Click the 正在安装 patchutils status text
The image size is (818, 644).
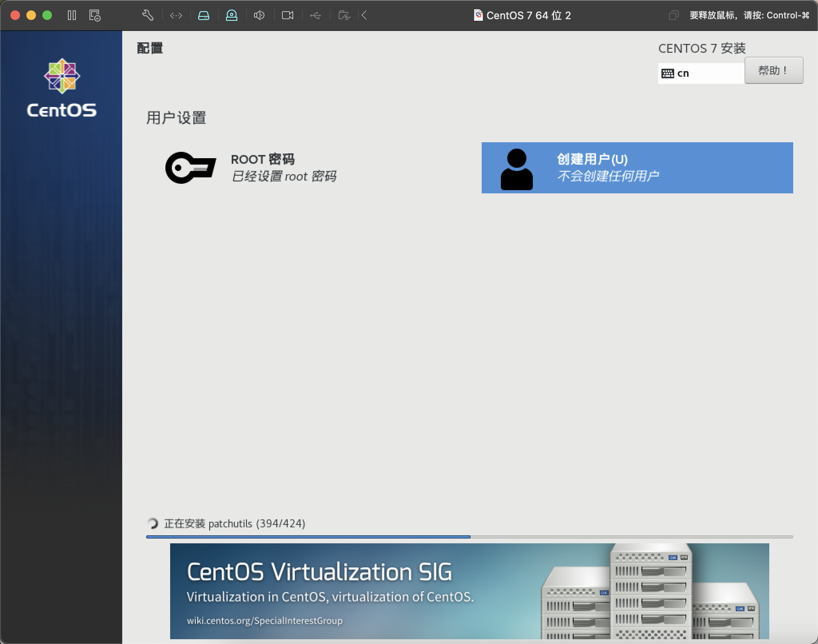click(x=234, y=523)
